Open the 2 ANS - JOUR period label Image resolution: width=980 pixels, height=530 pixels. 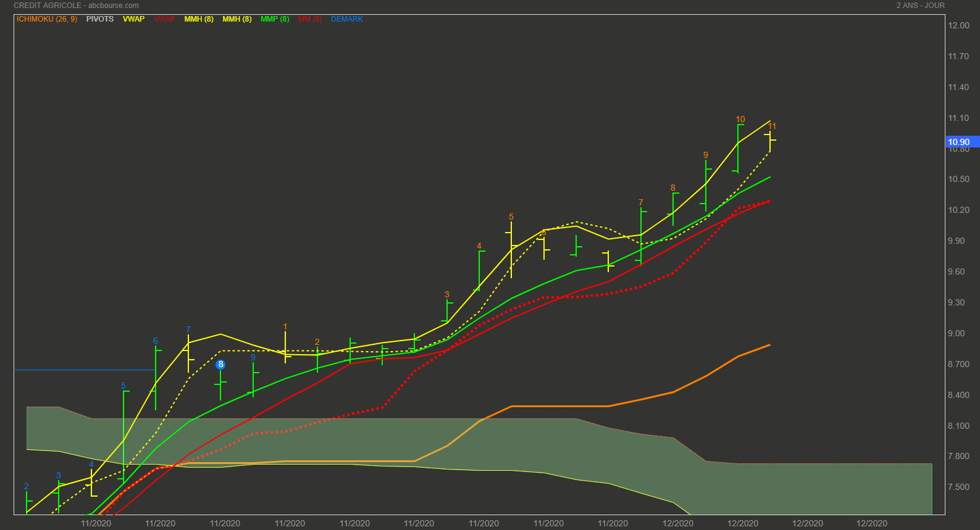[920, 6]
